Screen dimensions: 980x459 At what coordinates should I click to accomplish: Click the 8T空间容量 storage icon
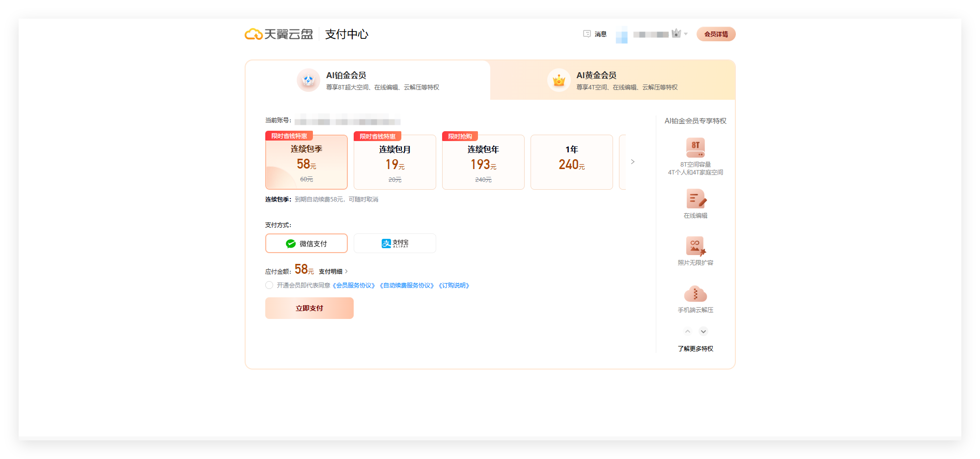point(695,147)
